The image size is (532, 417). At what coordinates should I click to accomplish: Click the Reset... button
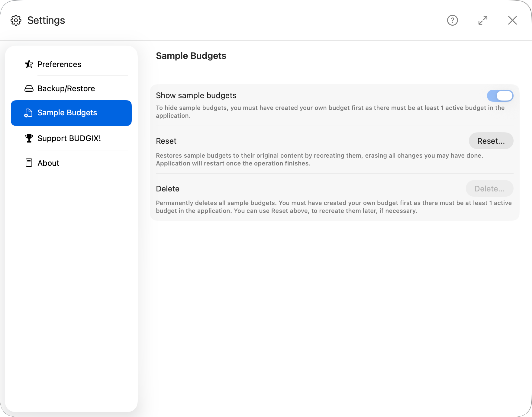coord(491,141)
